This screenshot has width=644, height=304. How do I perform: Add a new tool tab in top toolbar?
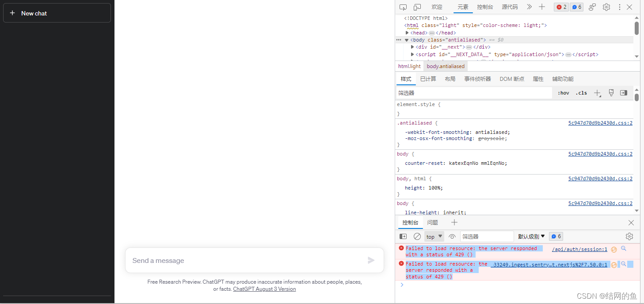tap(542, 7)
